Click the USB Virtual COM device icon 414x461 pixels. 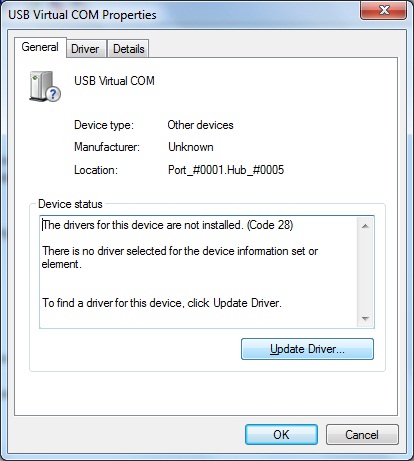click(x=45, y=86)
